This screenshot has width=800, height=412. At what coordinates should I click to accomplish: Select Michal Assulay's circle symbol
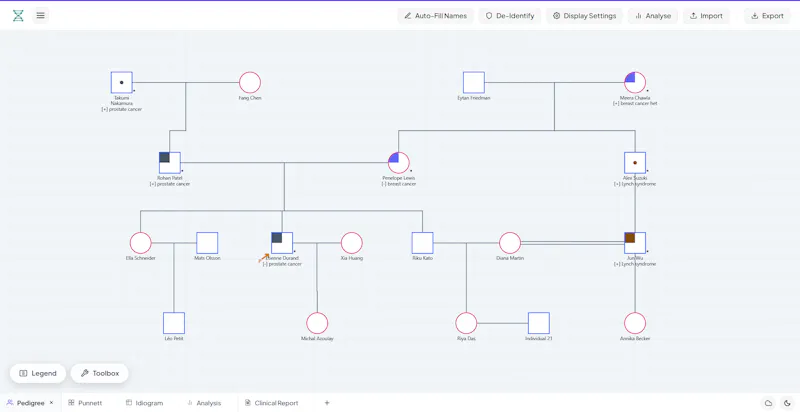(x=317, y=323)
